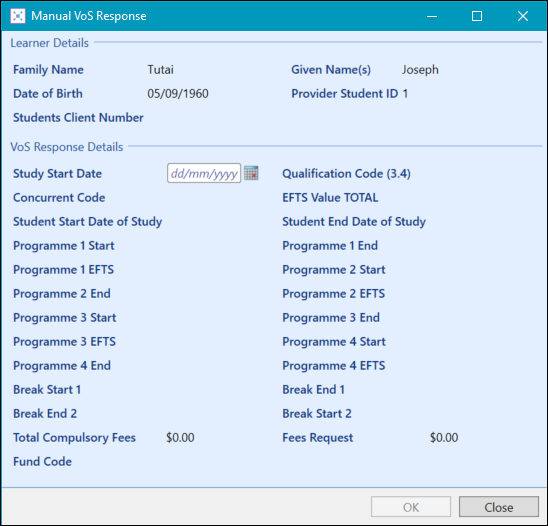The height and width of the screenshot is (526, 548).
Task: Click the EFTS Value TOTAL label
Action: coord(330,197)
